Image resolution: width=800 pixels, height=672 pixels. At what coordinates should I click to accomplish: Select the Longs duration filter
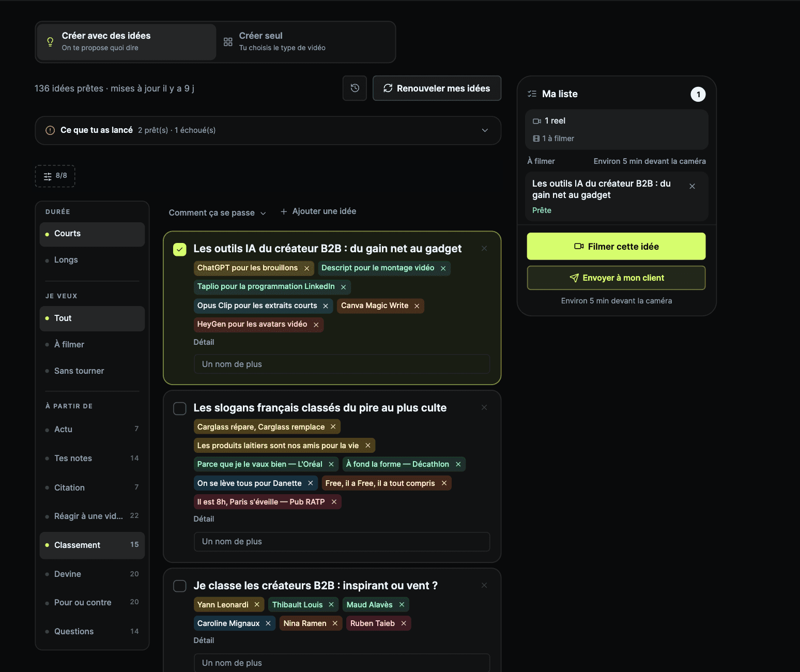tap(92, 260)
